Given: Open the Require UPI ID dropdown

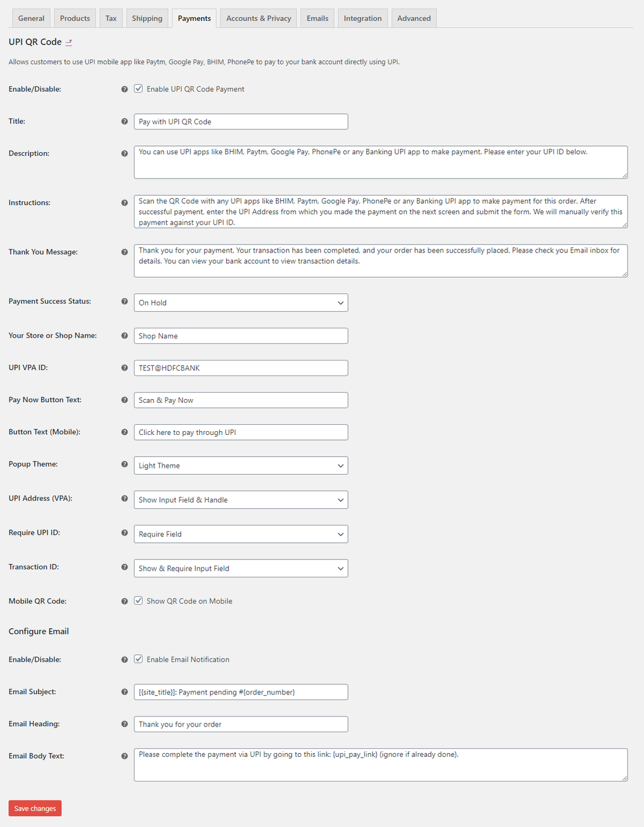Looking at the screenshot, I should [241, 534].
